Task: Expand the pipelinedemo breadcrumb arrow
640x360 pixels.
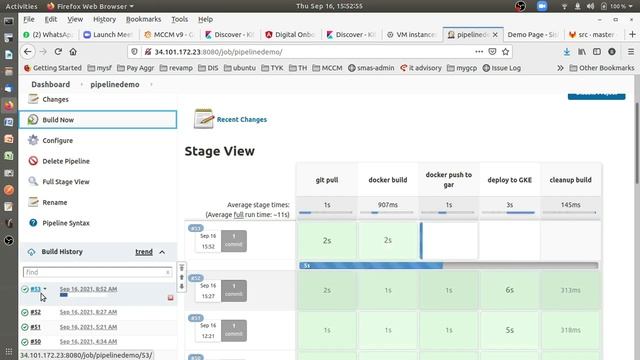Action: [151, 84]
